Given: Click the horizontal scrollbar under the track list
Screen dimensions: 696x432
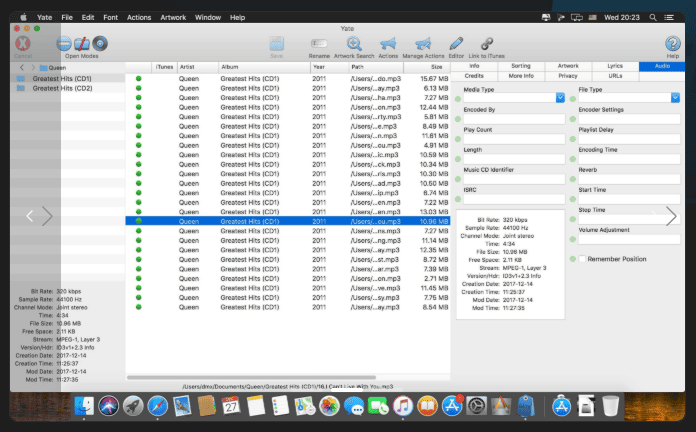Looking at the screenshot, I should click(251, 378).
